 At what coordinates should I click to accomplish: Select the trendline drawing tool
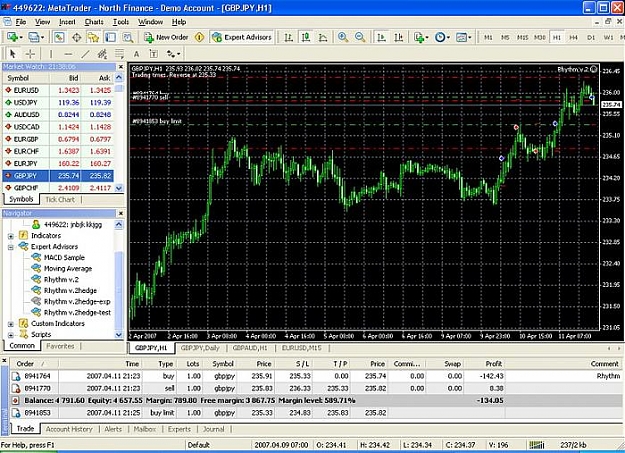click(85, 53)
